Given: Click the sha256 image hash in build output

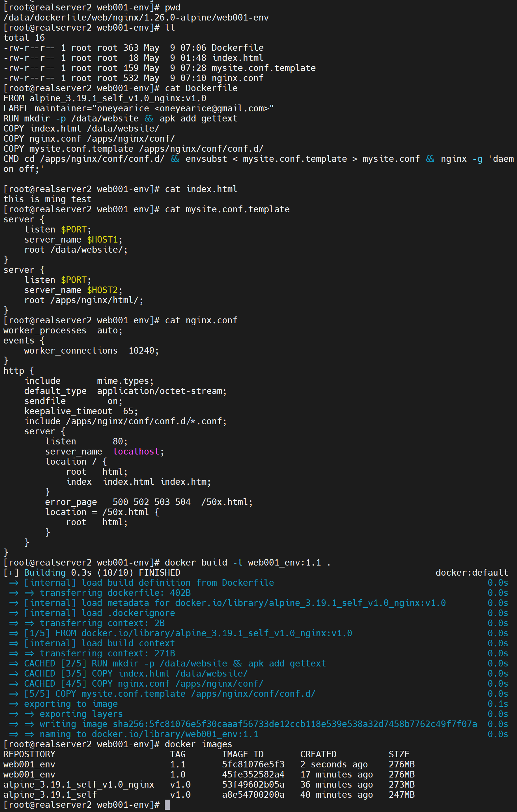Looking at the screenshot, I should (x=295, y=724).
